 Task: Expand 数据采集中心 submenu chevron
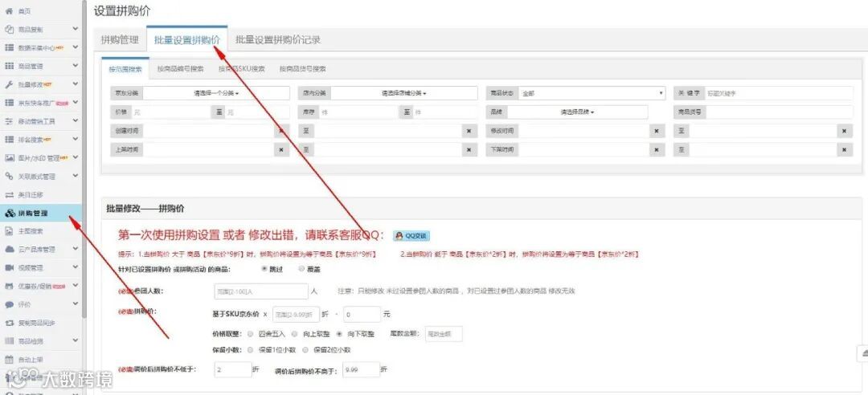point(76,47)
